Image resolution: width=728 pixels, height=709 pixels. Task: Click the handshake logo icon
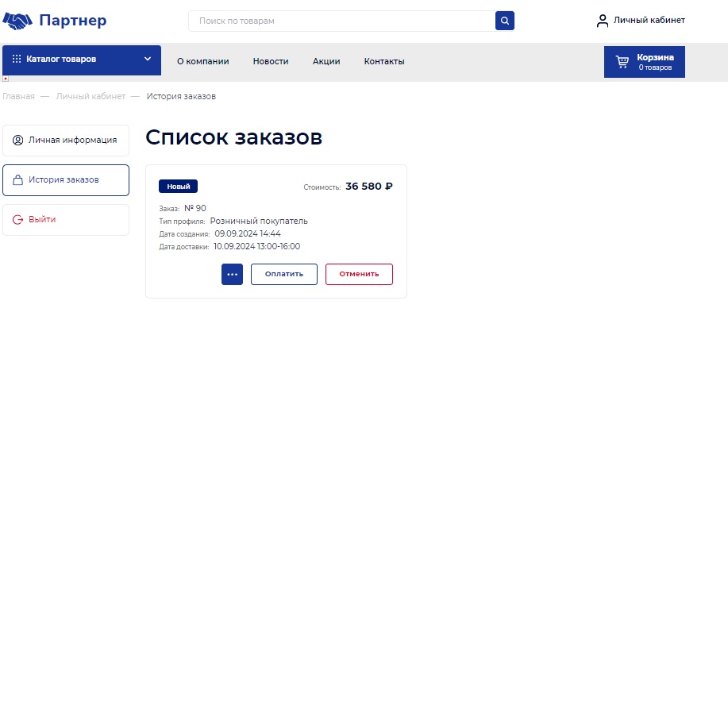pyautogui.click(x=17, y=21)
